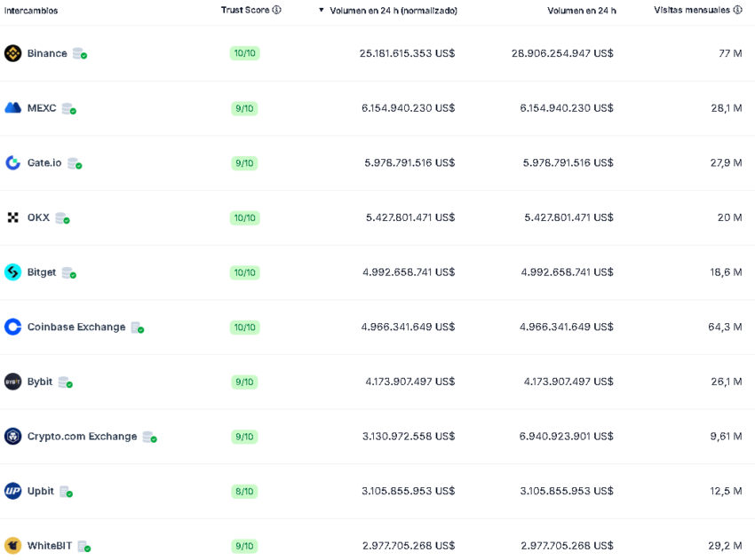Click Binance's 10/10 trust score badge
The image size is (755, 560).
tap(244, 53)
